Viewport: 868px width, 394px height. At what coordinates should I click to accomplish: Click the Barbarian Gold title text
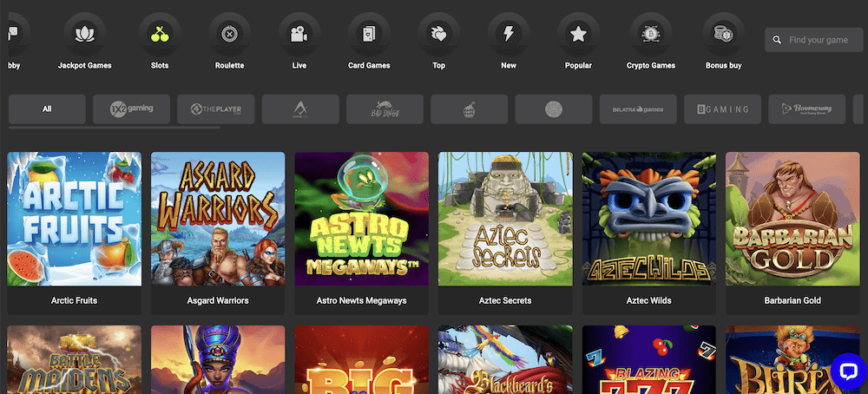click(x=792, y=300)
